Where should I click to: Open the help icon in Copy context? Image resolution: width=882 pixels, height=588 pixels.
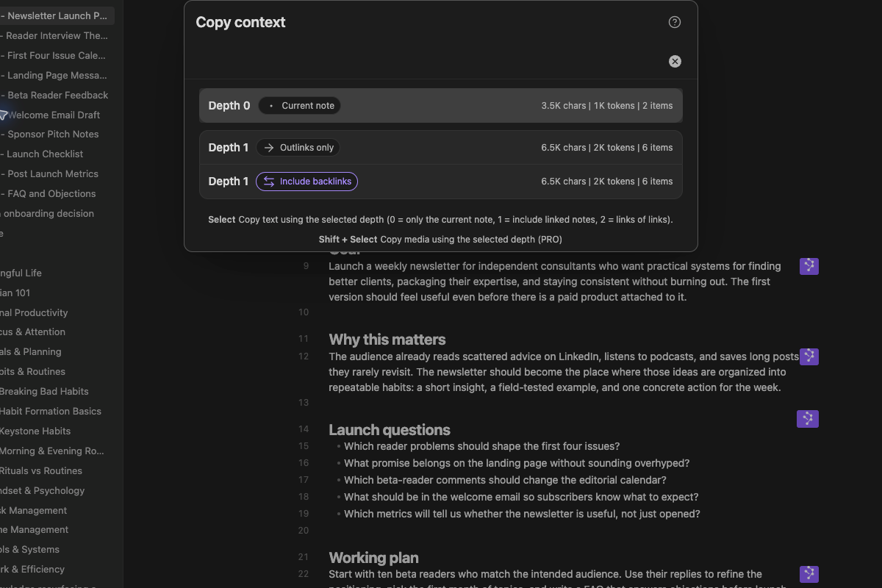[x=675, y=22]
